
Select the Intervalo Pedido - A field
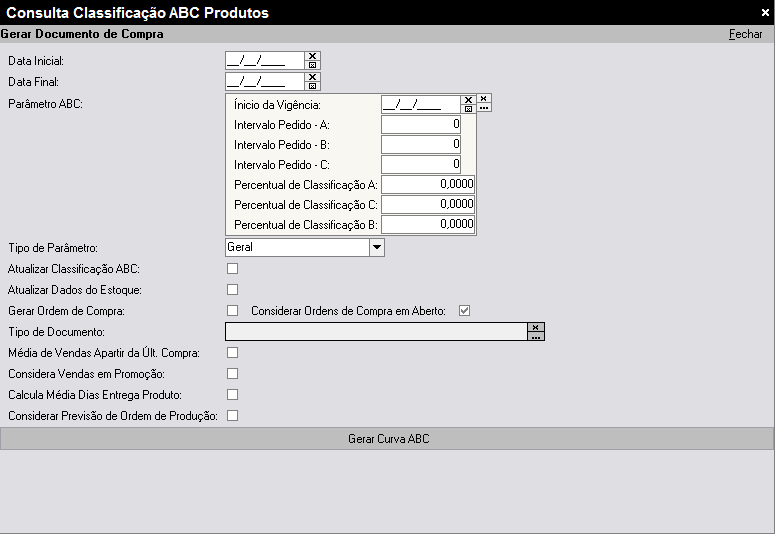pyautogui.click(x=421, y=125)
